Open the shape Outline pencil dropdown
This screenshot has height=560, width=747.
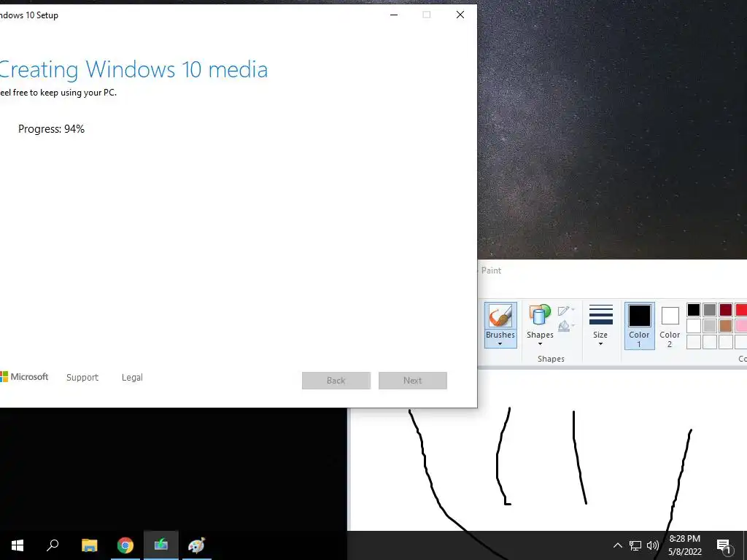coord(566,311)
